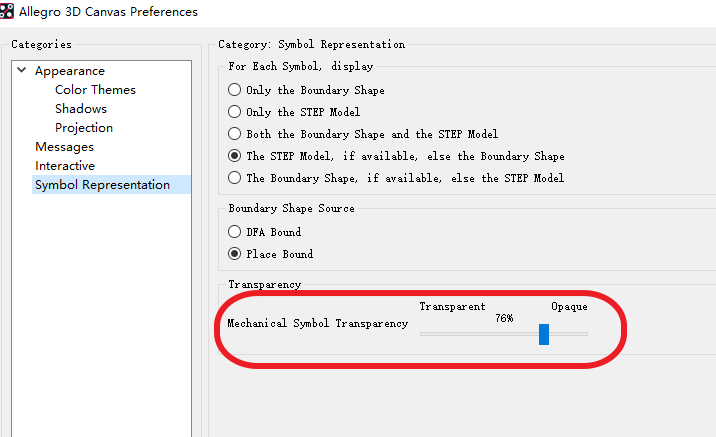Click the Mechanical Symbol Transparency label
716x437 pixels.
(318, 323)
